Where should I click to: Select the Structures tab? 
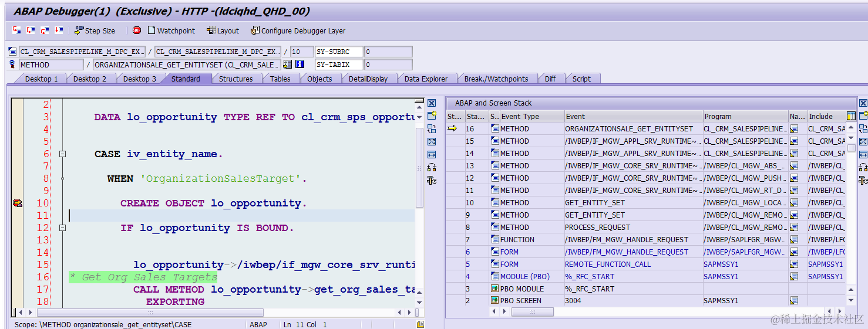pyautogui.click(x=235, y=79)
